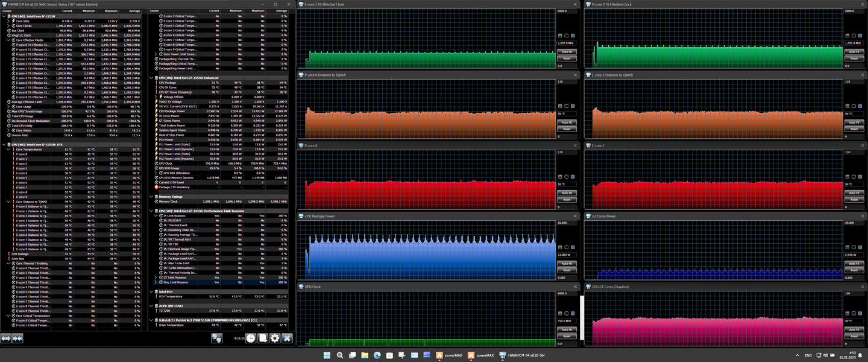Screen dimensions: 868x362
Task: Click the green swatch in the E-core 2 T0 Effective Clock graph
Action: click(x=560, y=36)
